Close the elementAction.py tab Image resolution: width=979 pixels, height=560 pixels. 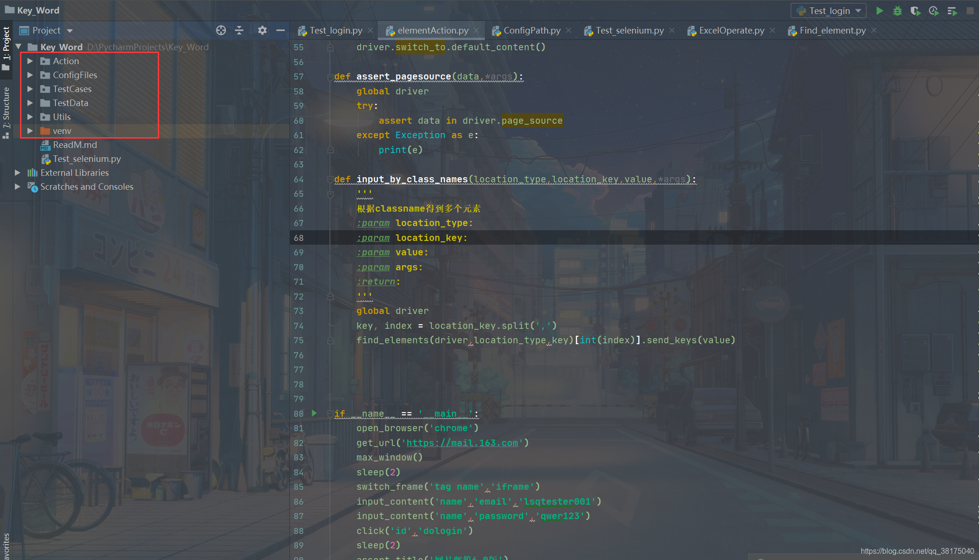click(x=476, y=30)
